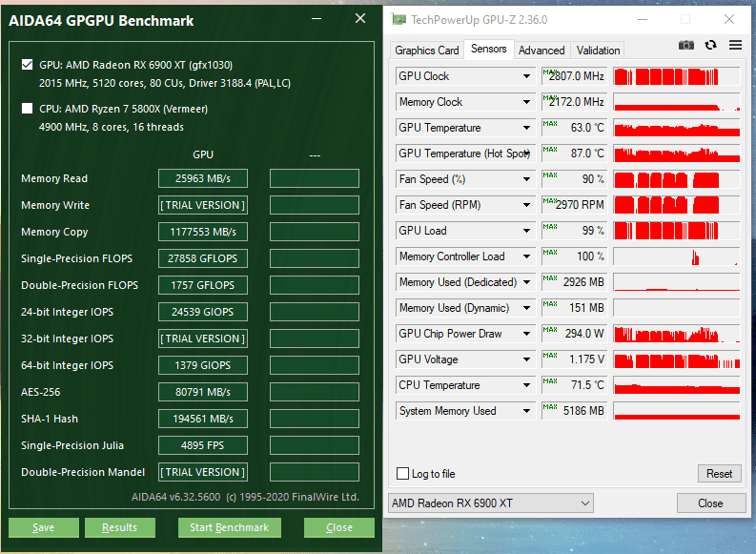Uncheck the AMD Radeon RX 6900 XT GPU checkbox
756x554 pixels.
pos(28,65)
